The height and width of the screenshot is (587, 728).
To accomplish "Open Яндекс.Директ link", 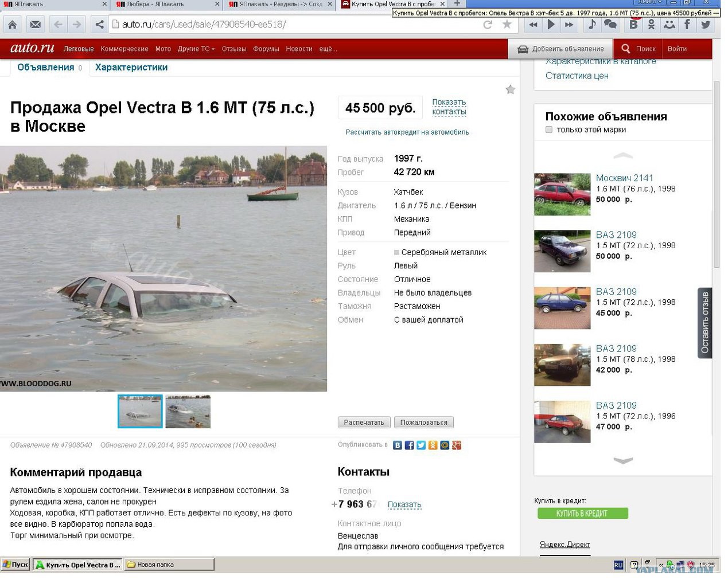I will click(x=565, y=545).
